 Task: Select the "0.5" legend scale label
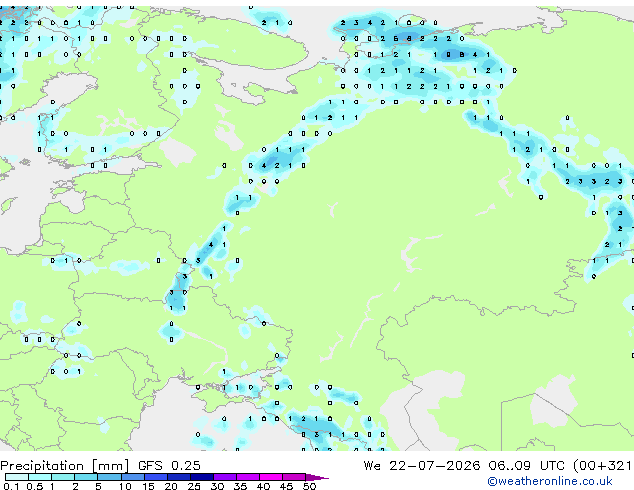(35, 486)
